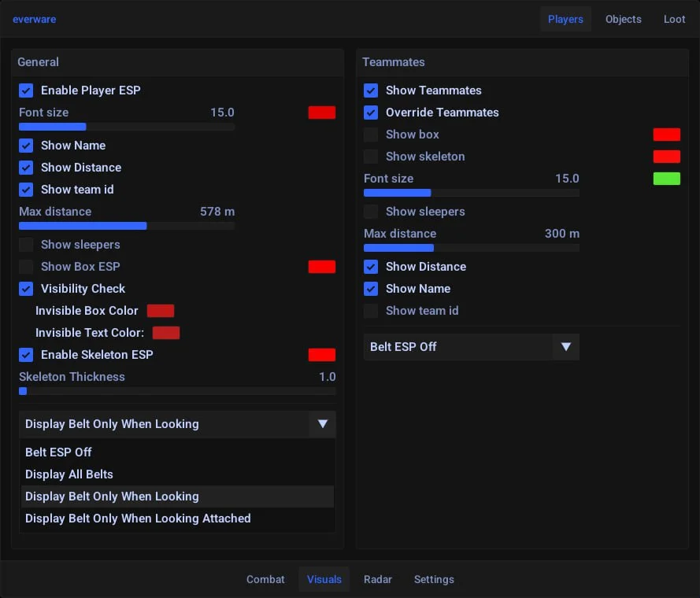
Task: Click the everware title text
Action: pyautogui.click(x=34, y=19)
